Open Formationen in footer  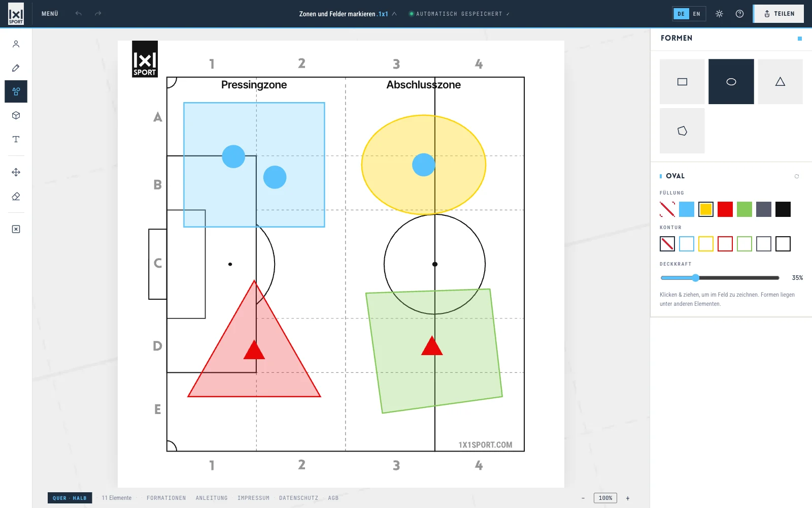coord(166,498)
